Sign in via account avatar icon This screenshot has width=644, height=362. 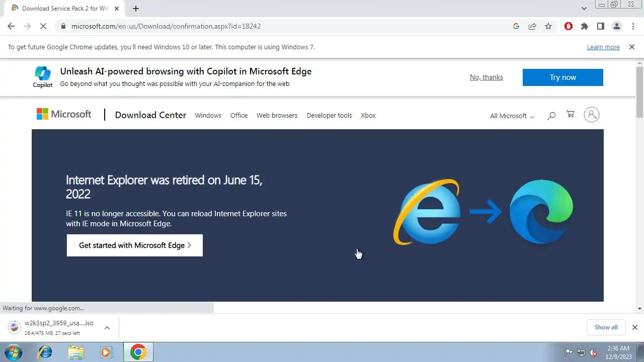[592, 115]
